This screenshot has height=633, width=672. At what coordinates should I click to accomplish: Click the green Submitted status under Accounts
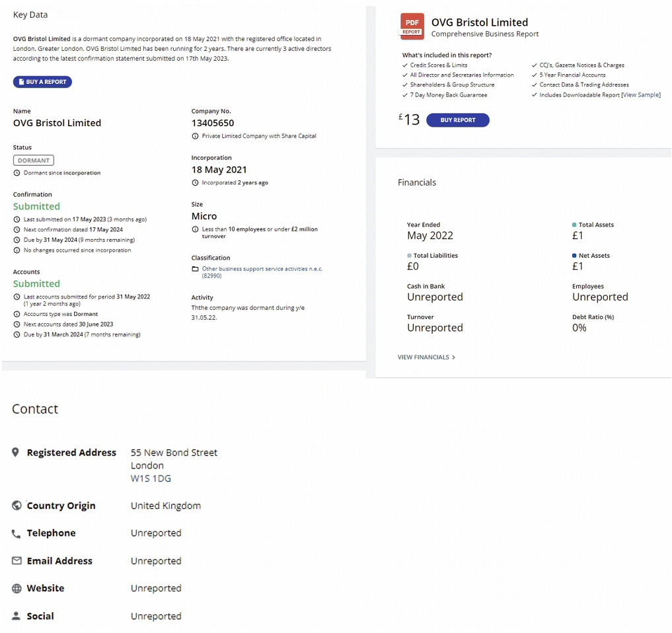(x=36, y=283)
